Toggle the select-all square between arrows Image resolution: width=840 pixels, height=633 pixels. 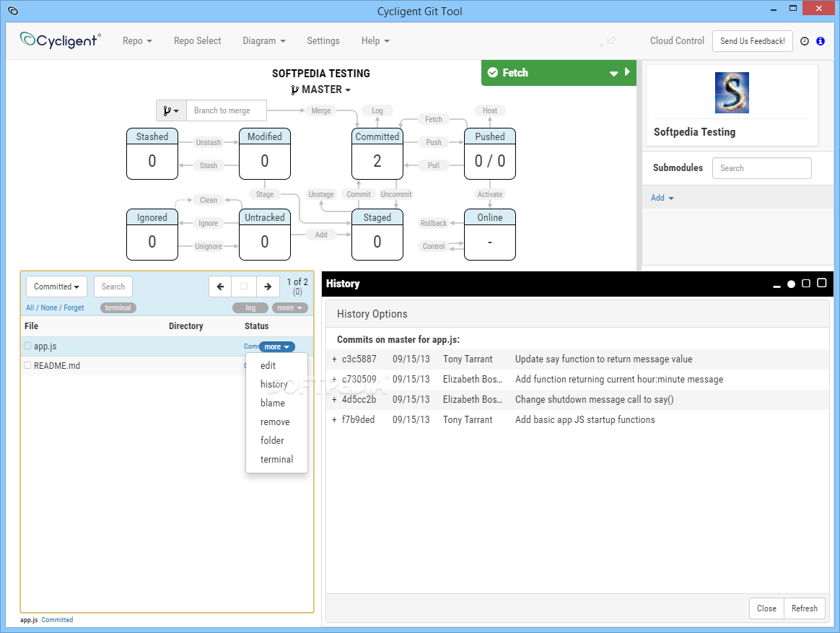(x=244, y=287)
